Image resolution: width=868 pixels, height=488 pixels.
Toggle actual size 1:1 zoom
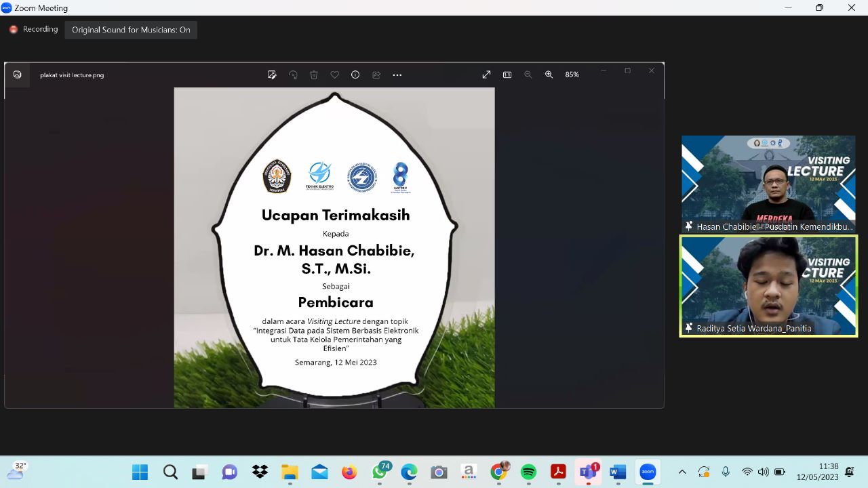(507, 75)
